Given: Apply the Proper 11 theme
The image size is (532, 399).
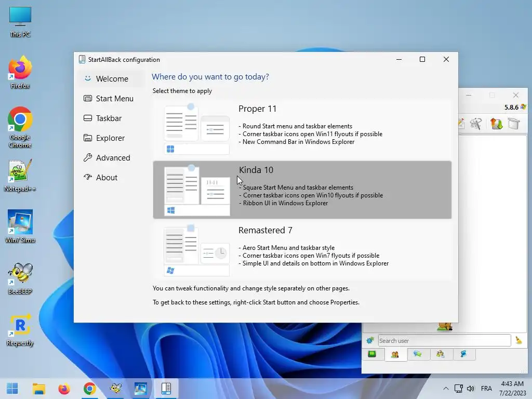Looking at the screenshot, I should click(x=302, y=129).
